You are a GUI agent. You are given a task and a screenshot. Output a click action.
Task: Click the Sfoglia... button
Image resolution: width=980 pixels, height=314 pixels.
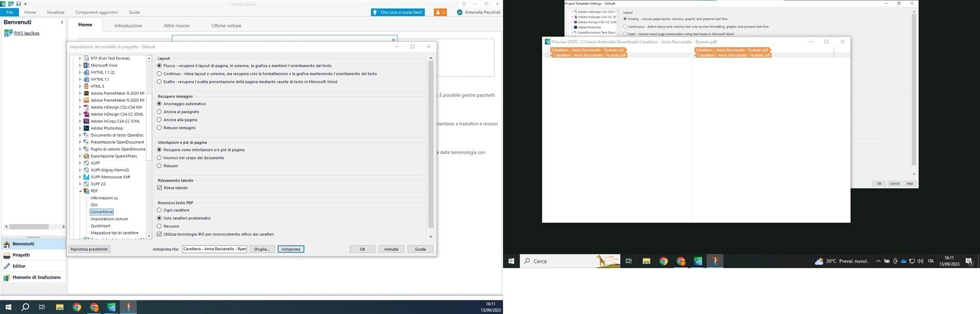262,249
